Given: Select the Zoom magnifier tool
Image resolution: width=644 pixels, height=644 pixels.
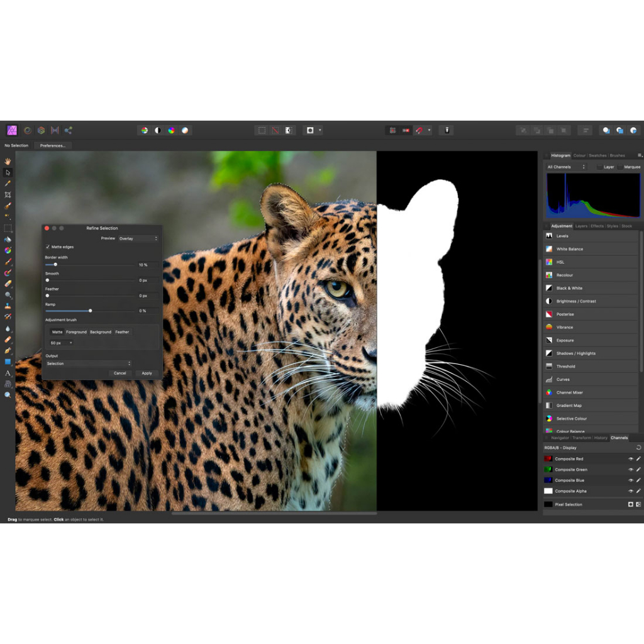Looking at the screenshot, I should pyautogui.click(x=8, y=395).
